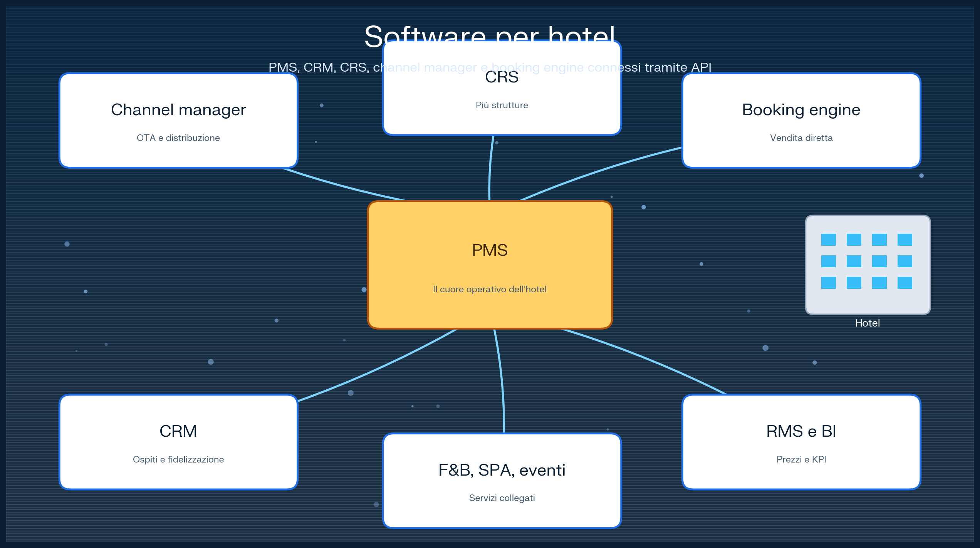Select the CRS card

pos(502,88)
